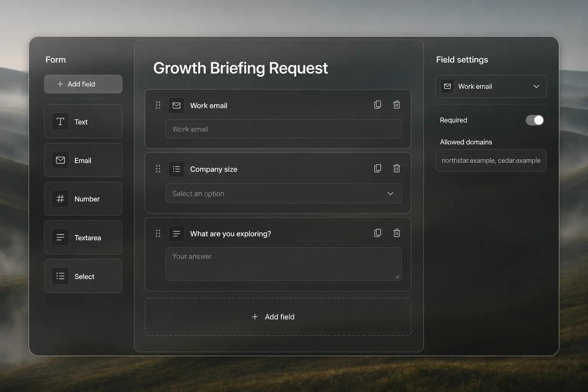The height and width of the screenshot is (392, 588).
Task: Click the dashed Add field area
Action: coord(278,317)
